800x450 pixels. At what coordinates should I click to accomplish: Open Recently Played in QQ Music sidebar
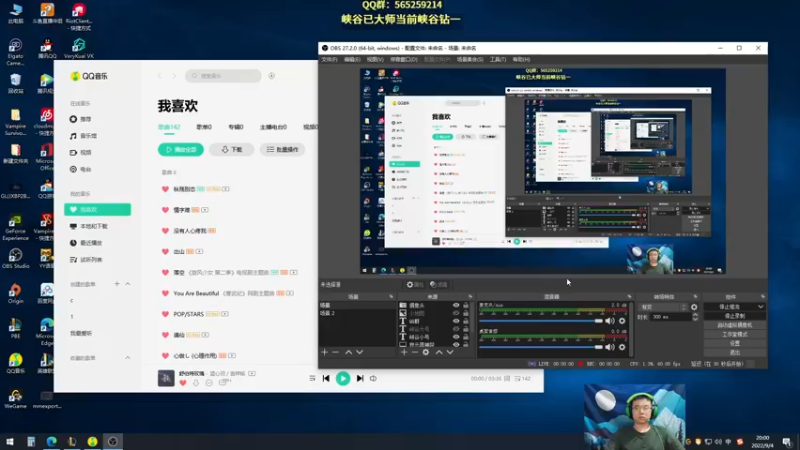[86, 243]
